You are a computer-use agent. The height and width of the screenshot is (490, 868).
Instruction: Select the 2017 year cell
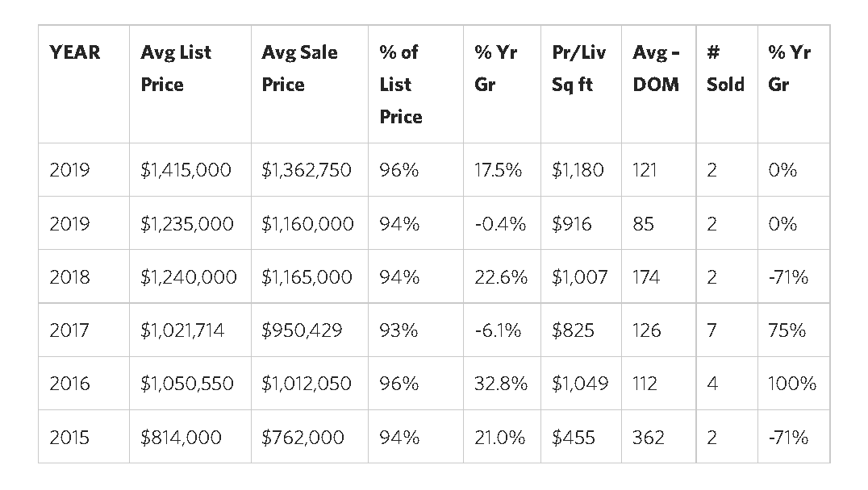(69, 330)
